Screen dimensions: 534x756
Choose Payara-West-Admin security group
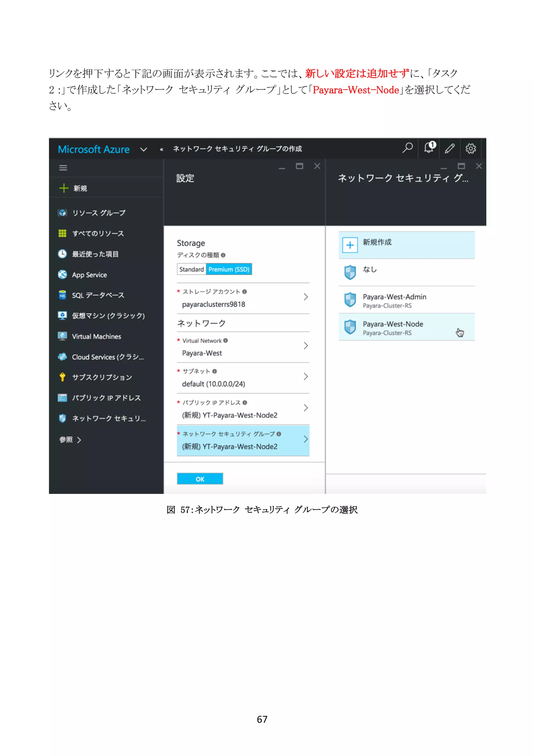(407, 300)
